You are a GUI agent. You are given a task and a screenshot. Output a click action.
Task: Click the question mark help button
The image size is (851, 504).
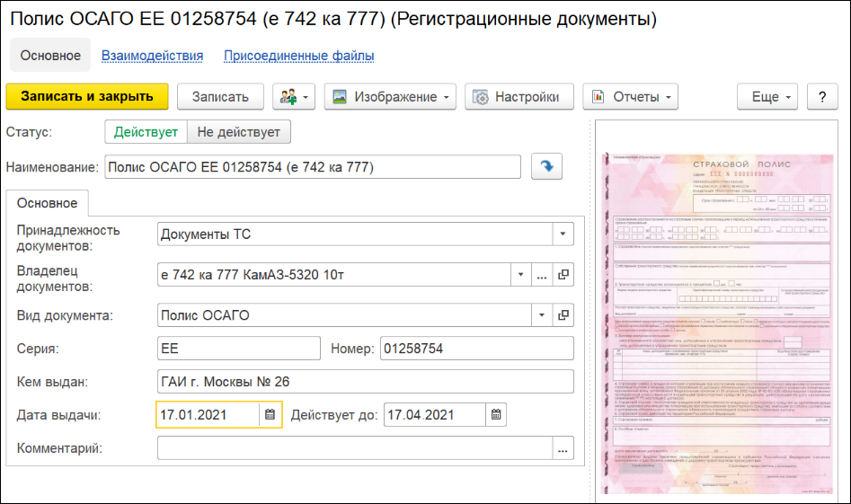click(821, 97)
